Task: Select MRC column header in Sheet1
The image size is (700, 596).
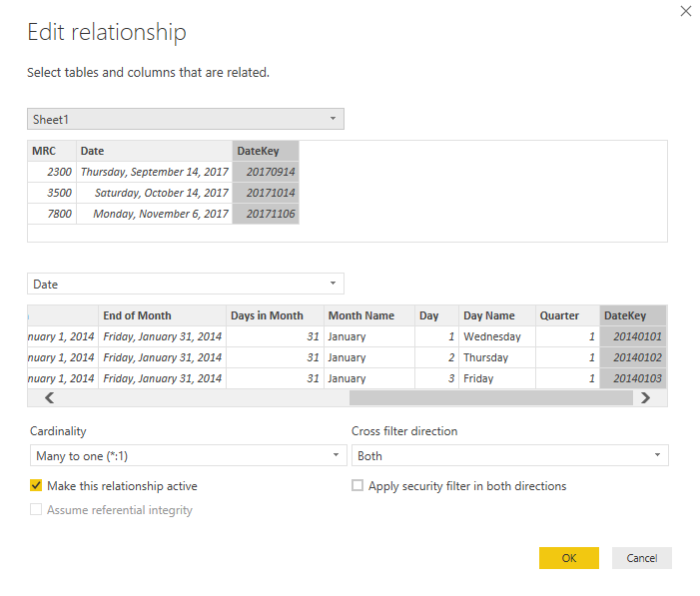Action: pyautogui.click(x=52, y=151)
